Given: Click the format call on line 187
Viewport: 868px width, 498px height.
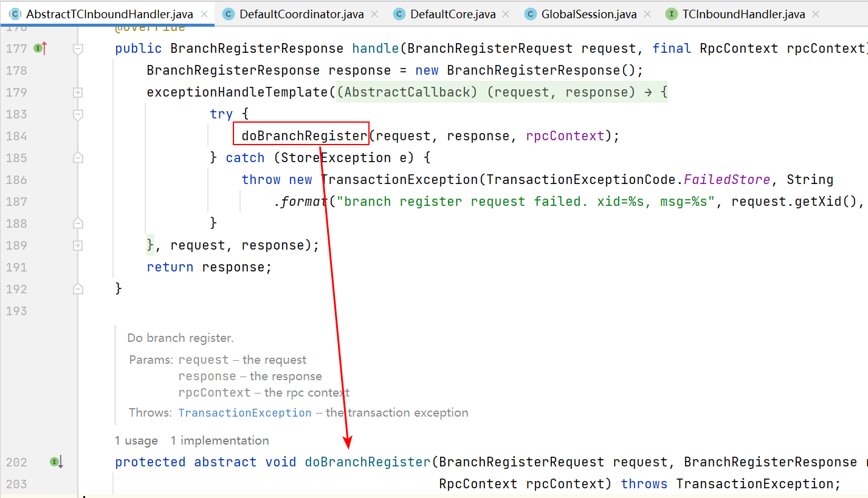Looking at the screenshot, I should pos(305,202).
